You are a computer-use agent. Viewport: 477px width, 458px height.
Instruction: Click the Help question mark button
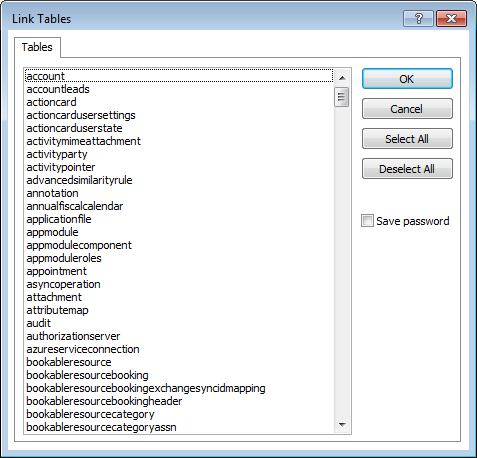click(418, 18)
